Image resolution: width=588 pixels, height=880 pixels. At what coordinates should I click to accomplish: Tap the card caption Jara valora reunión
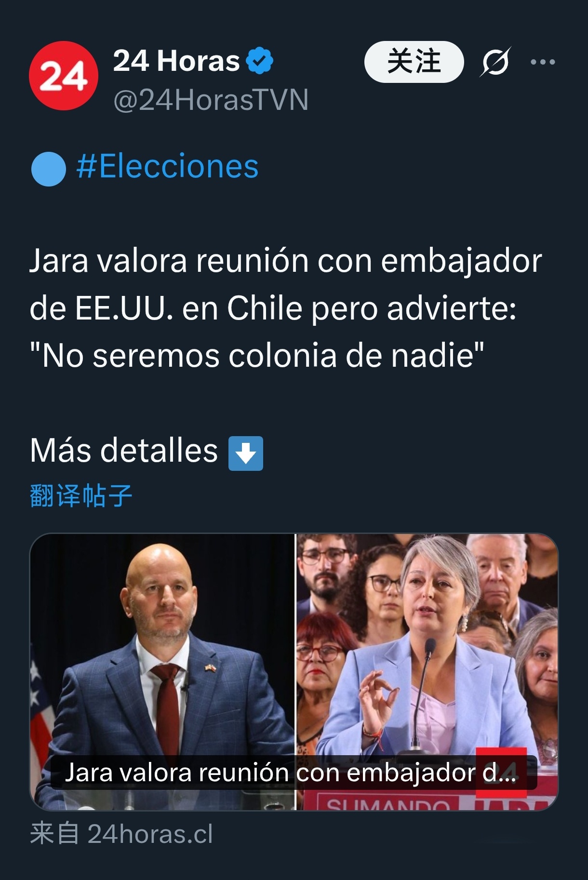coord(290,772)
